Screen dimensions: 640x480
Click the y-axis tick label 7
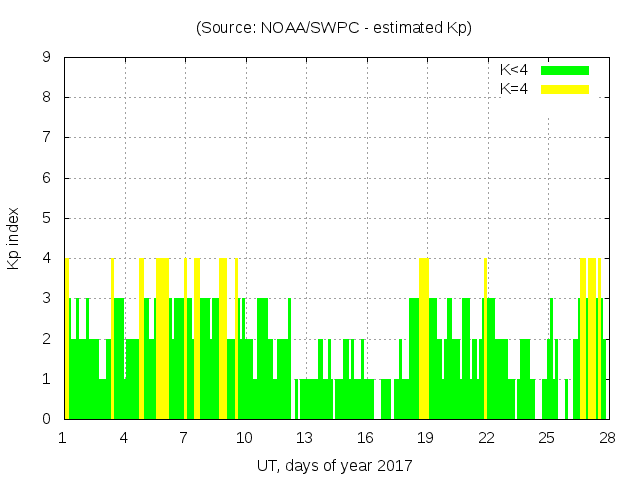(46, 137)
